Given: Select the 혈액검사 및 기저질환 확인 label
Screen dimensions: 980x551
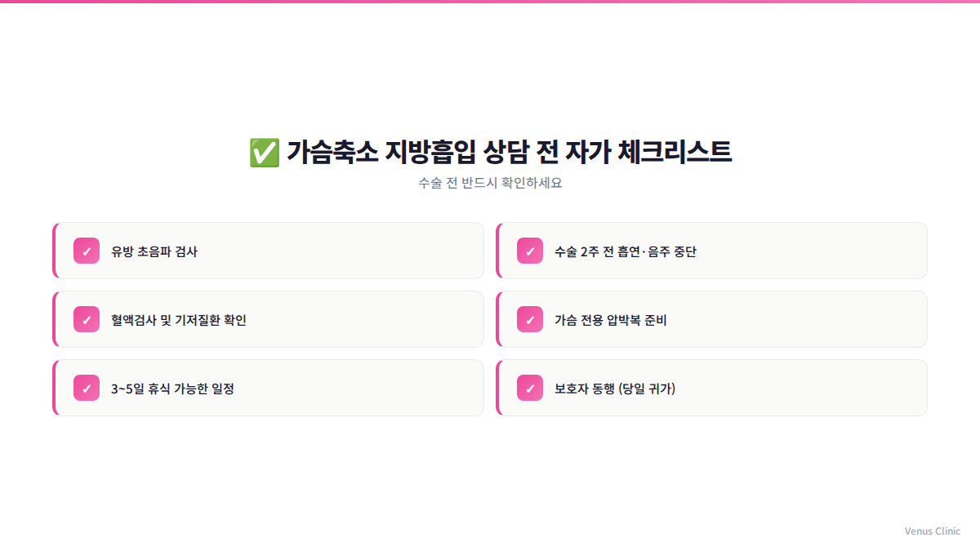Looking at the screenshot, I should 179,320.
